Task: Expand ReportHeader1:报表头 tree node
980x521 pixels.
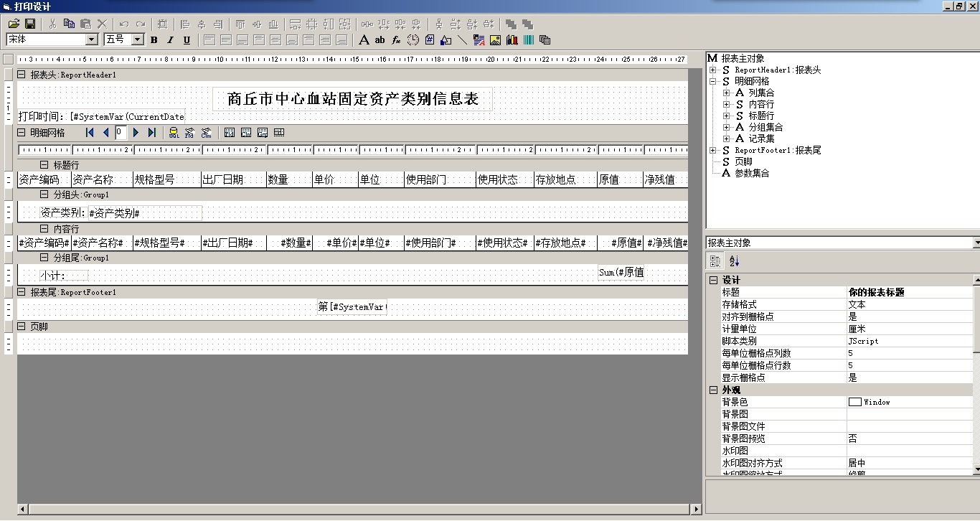Action: [712, 70]
